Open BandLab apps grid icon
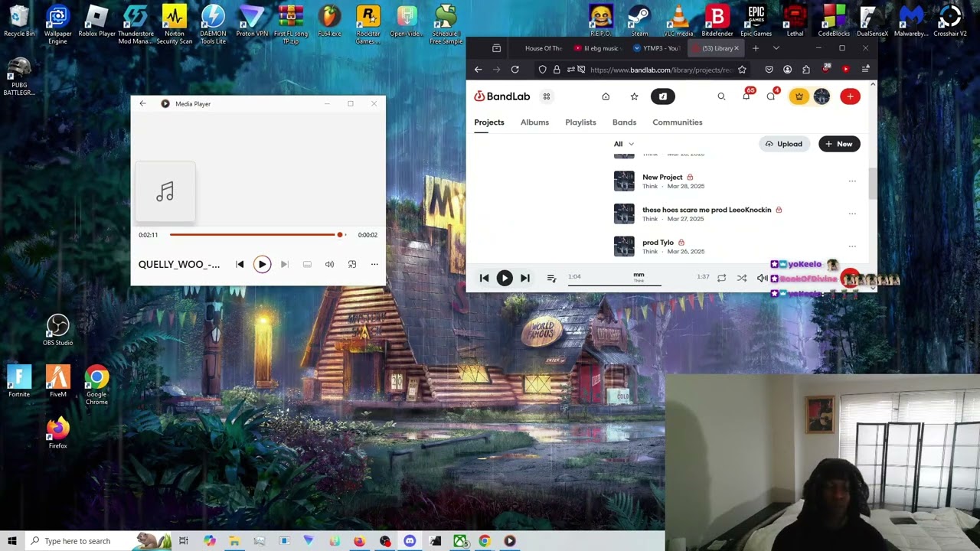980x551 pixels. pos(547,96)
